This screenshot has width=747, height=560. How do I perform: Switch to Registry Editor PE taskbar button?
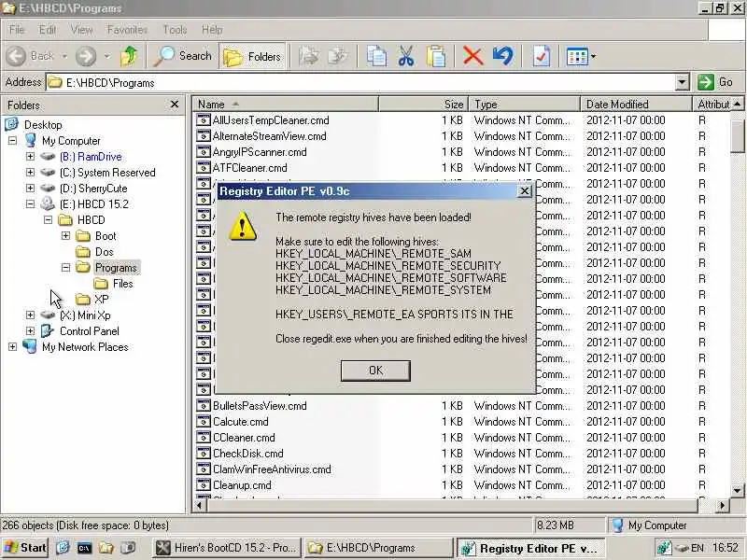pos(530,548)
